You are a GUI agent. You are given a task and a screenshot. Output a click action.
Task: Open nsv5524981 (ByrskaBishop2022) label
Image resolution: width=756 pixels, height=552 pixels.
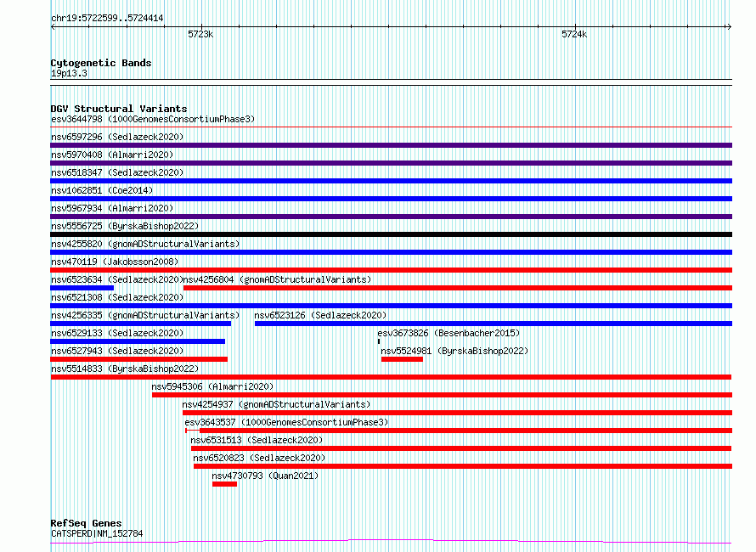(454, 351)
